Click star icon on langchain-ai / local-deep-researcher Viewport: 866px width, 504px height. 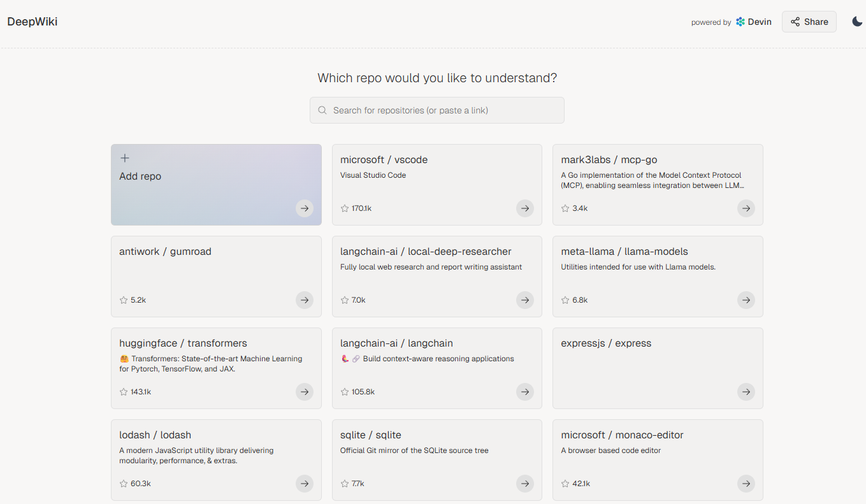[345, 300]
